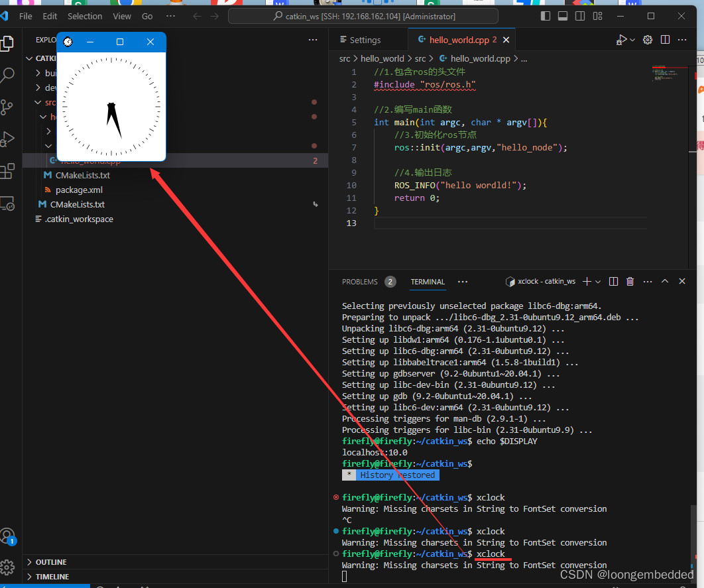Expand the OUTLINE section
Screen dimensions: 704x588
175,562
